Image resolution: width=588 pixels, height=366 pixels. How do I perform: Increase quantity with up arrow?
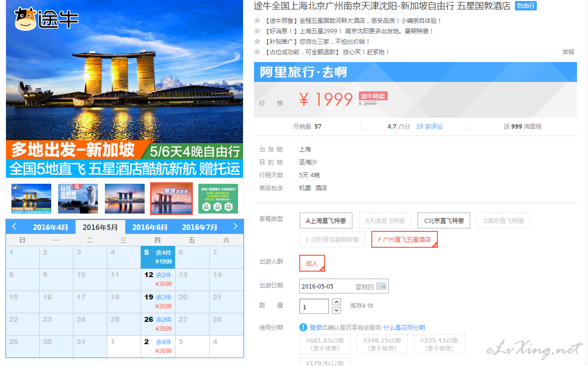[336, 302]
